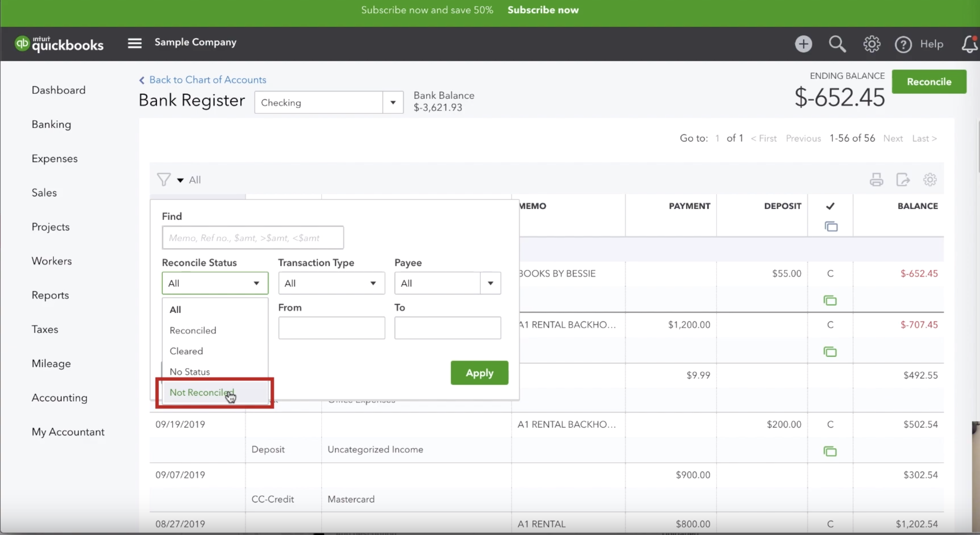Open My Accountant in the sidebar
This screenshot has height=535, width=980.
pos(68,432)
